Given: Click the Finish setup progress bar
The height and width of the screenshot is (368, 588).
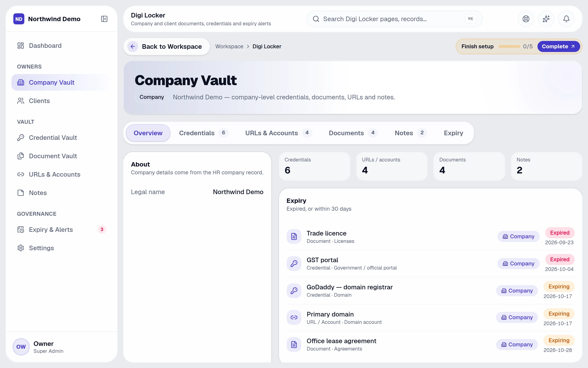Looking at the screenshot, I should tap(509, 46).
